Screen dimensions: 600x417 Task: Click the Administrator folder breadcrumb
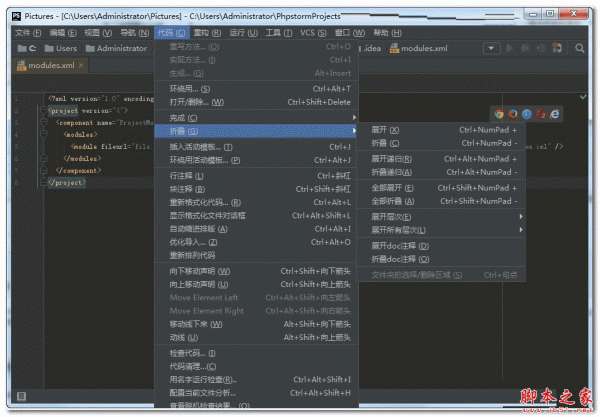click(117, 48)
